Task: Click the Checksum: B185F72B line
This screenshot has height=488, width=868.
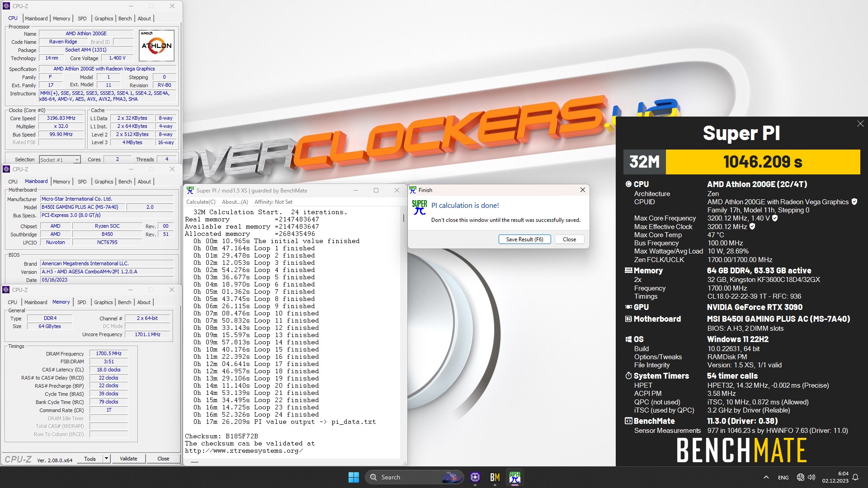Action: 221,436
